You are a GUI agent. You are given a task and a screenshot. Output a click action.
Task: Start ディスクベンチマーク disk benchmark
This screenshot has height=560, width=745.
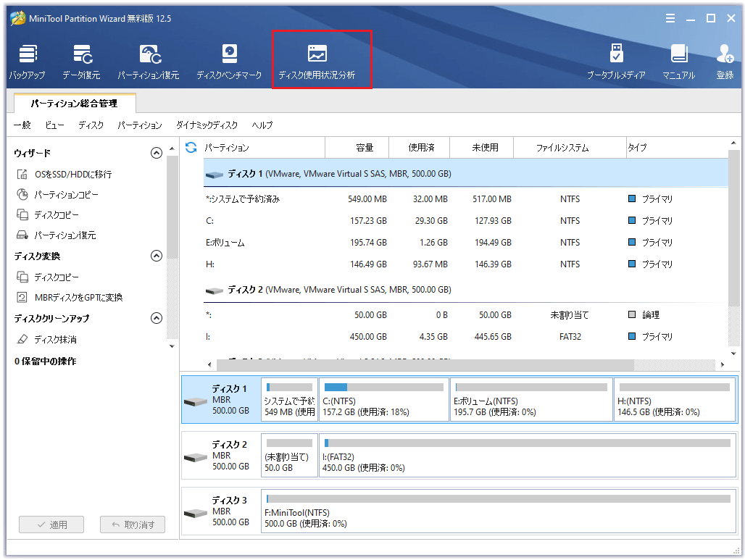point(229,62)
